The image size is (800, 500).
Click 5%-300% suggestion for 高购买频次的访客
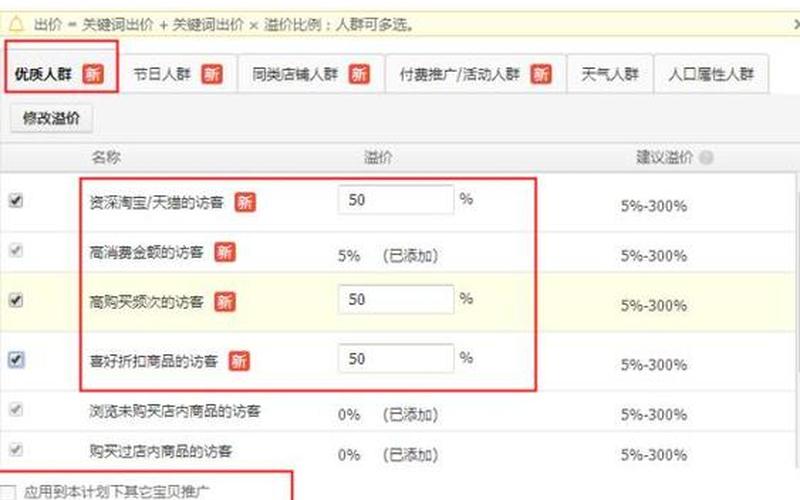click(654, 306)
